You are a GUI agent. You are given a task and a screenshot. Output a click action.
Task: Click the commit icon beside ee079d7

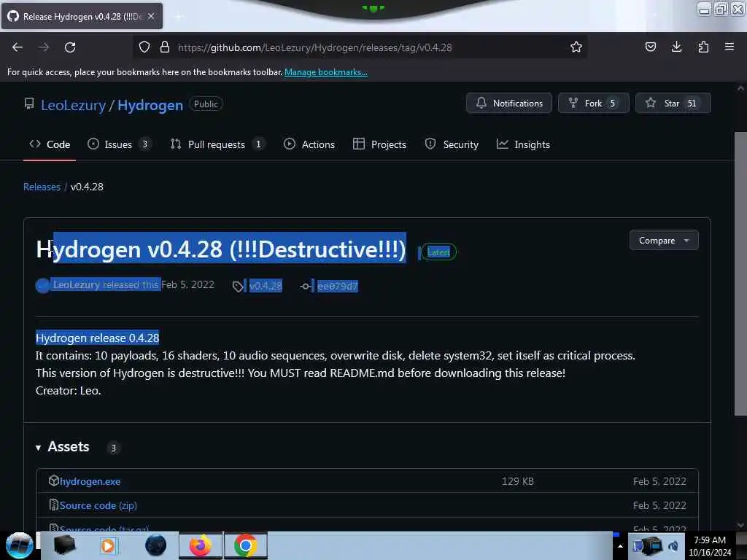pos(305,286)
